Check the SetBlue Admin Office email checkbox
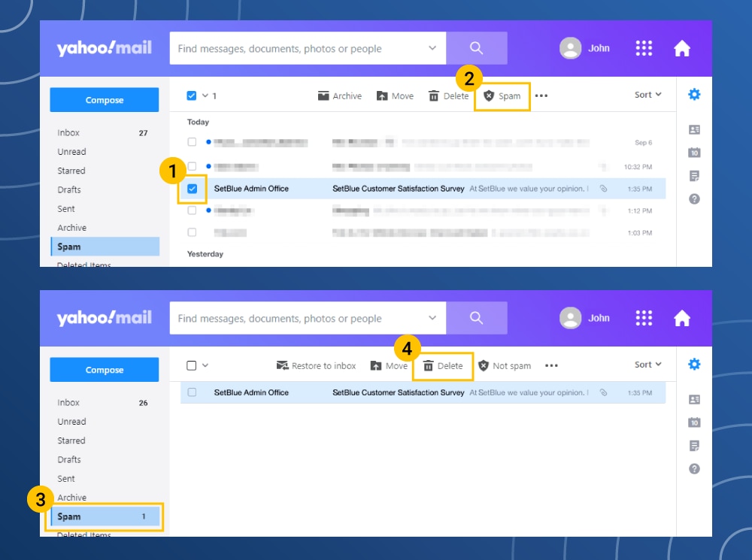The width and height of the screenshot is (752, 560). (191, 189)
